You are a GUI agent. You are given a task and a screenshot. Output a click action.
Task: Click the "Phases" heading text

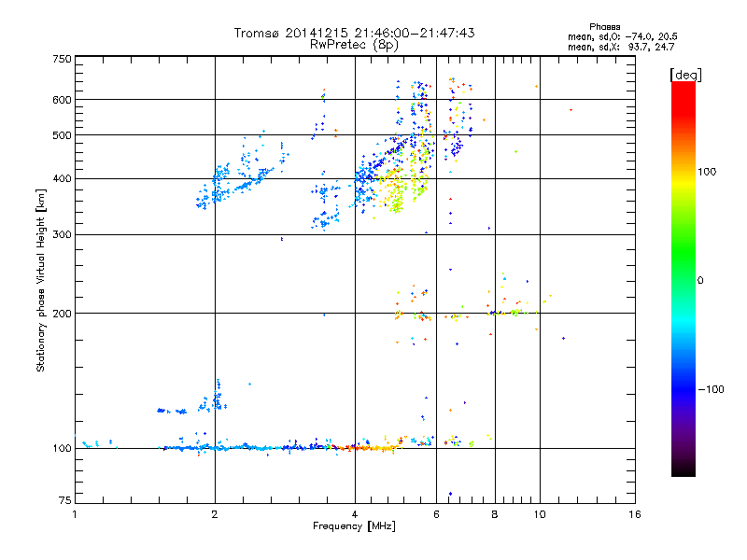coord(604,27)
